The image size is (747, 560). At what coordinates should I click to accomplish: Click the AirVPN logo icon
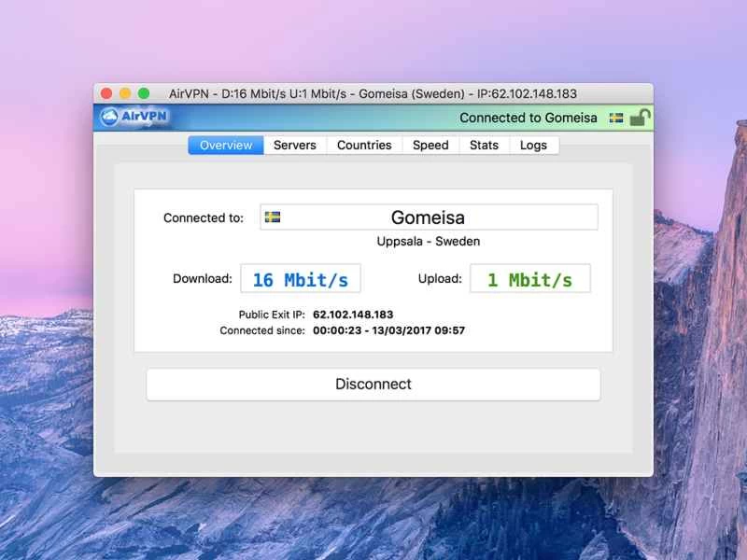[x=109, y=117]
